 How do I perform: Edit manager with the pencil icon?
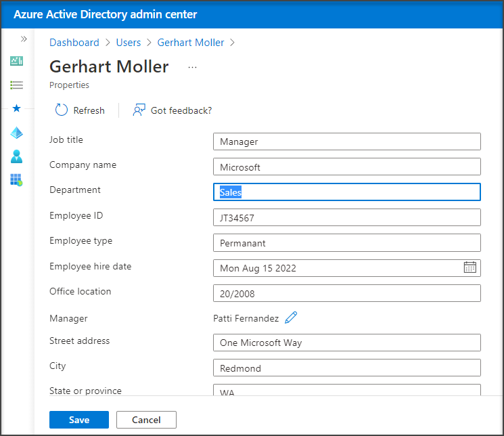291,318
